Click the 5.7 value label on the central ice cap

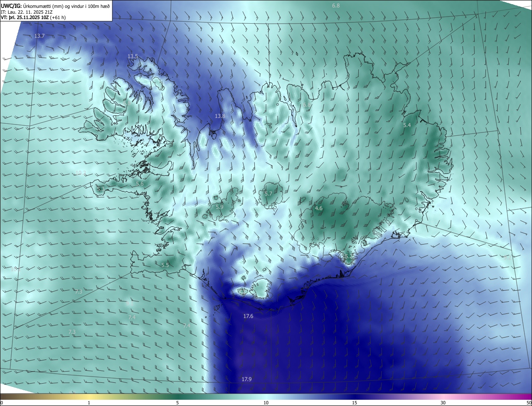click(x=268, y=194)
